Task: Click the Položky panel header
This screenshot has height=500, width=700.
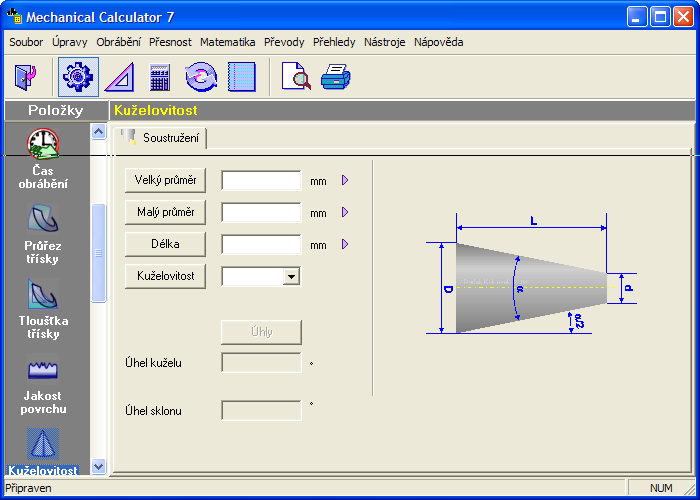Action: [55, 110]
